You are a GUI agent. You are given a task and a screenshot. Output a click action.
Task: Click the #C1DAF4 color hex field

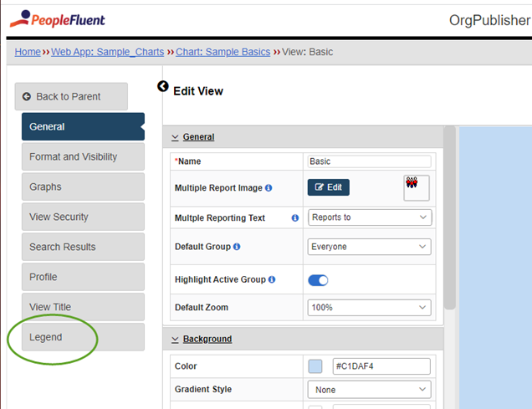pos(381,366)
